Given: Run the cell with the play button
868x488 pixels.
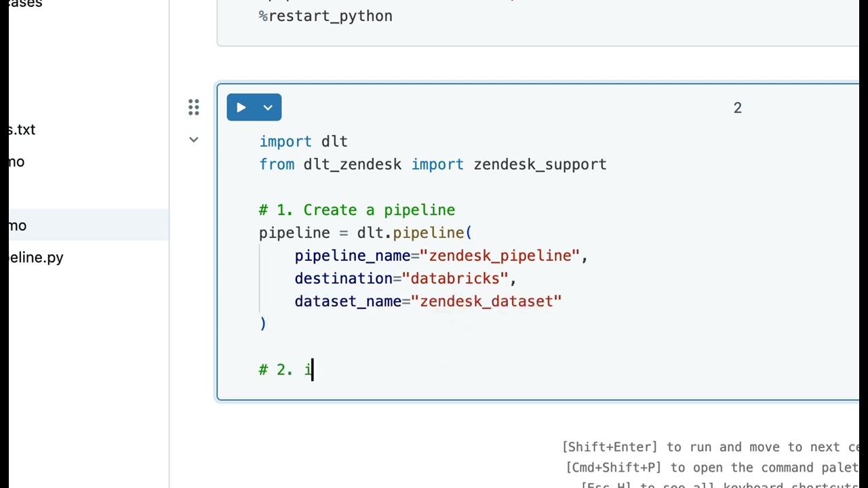Looking at the screenshot, I should coord(241,107).
